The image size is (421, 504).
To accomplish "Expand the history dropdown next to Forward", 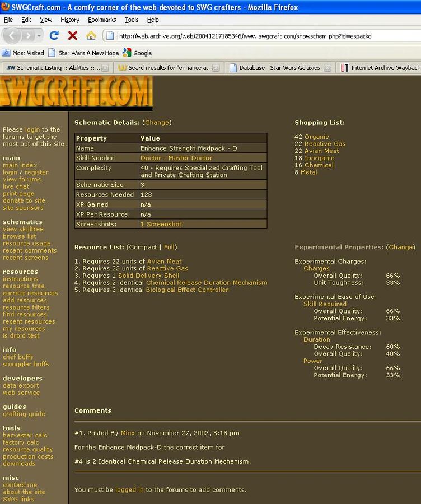I will click(39, 36).
